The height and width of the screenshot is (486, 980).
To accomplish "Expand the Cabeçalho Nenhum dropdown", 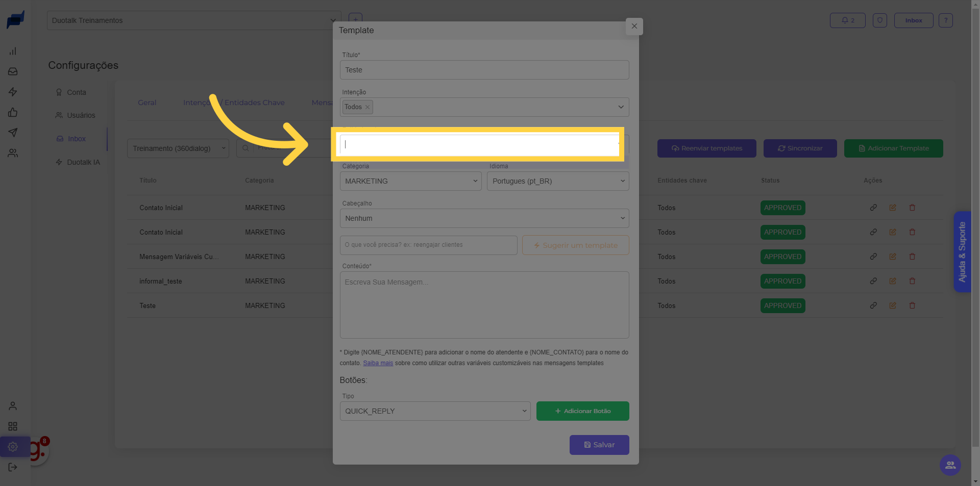I will (484, 218).
